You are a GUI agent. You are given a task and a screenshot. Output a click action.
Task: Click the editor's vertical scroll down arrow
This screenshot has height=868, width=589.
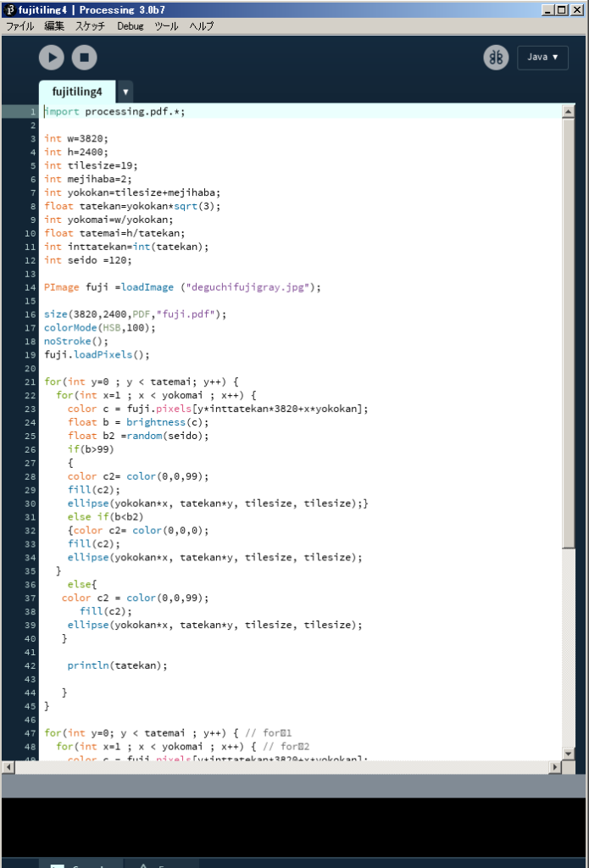(x=569, y=754)
